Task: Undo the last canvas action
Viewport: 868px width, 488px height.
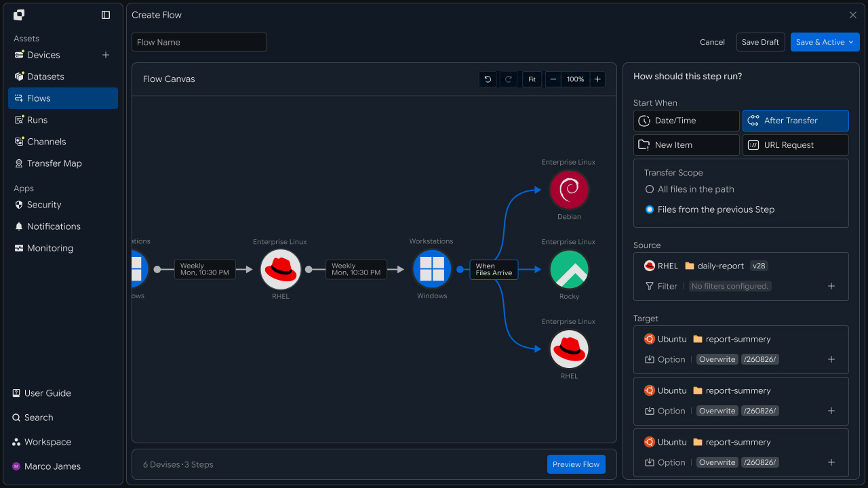Action: (488, 79)
